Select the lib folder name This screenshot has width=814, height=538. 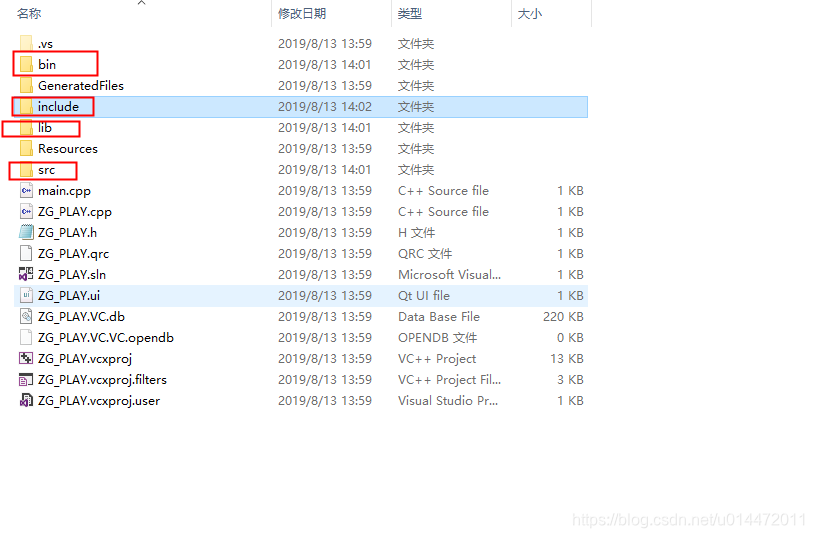pos(45,128)
